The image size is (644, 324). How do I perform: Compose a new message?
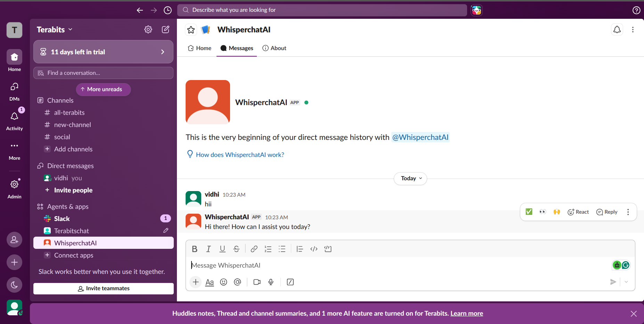(x=166, y=30)
